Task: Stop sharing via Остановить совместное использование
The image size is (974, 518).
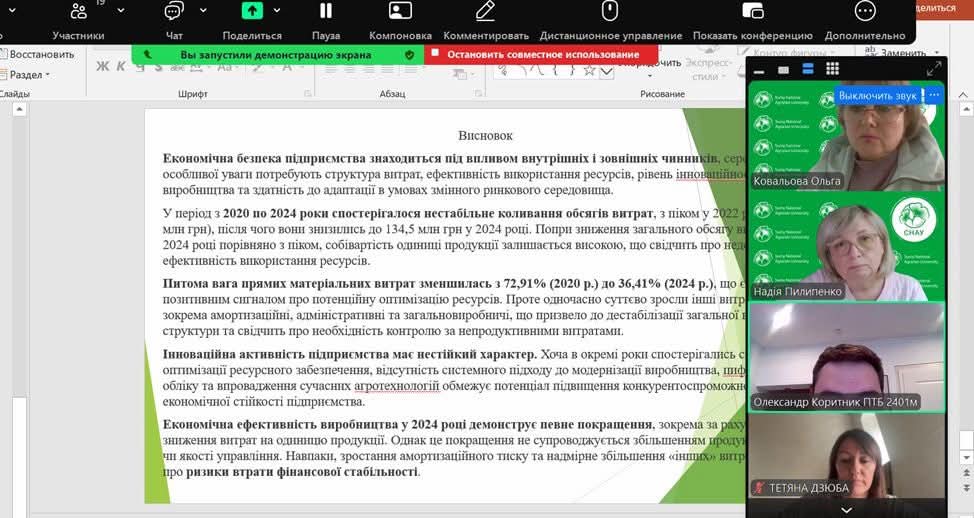Action: (x=541, y=54)
